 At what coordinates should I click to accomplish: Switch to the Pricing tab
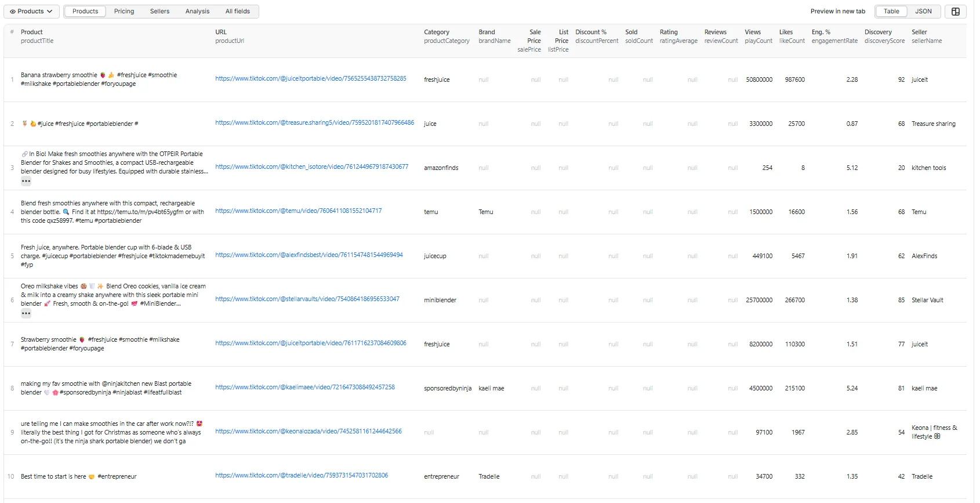[x=124, y=11]
